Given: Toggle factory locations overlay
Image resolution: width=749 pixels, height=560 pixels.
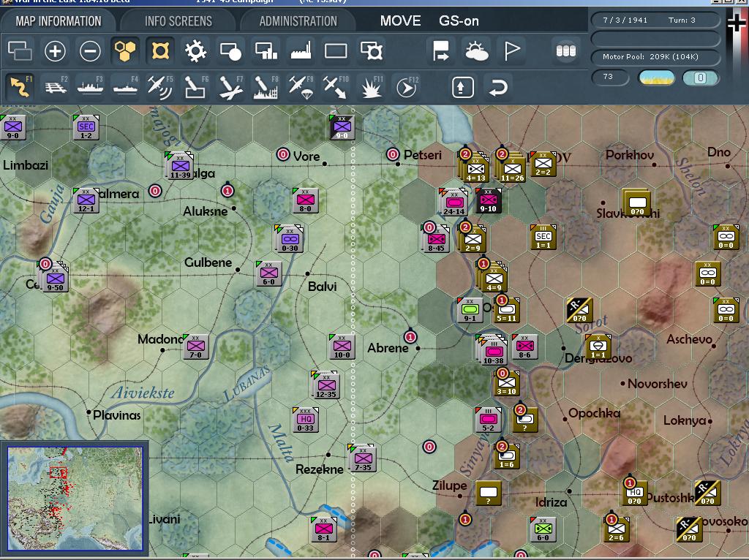Looking at the screenshot, I should click(x=301, y=50).
